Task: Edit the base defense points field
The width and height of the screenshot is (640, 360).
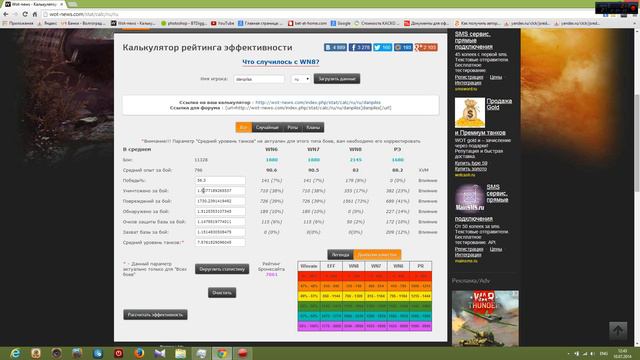Action: (220, 222)
